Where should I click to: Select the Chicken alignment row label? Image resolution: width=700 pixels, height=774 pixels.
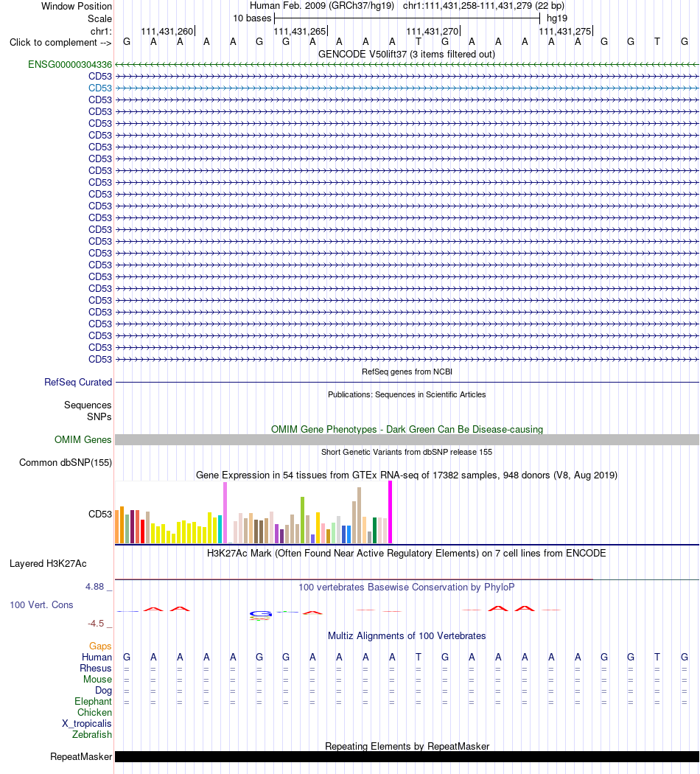(95, 713)
